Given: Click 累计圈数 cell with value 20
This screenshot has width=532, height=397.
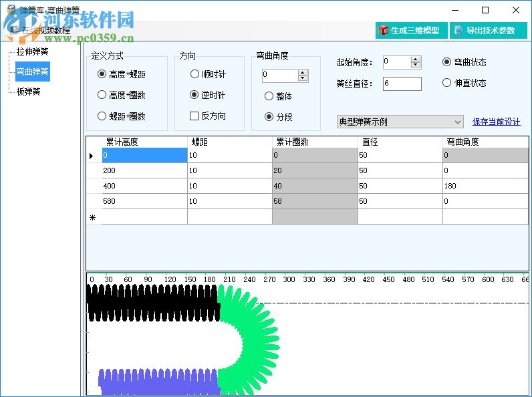Looking at the screenshot, I should click(315, 170).
